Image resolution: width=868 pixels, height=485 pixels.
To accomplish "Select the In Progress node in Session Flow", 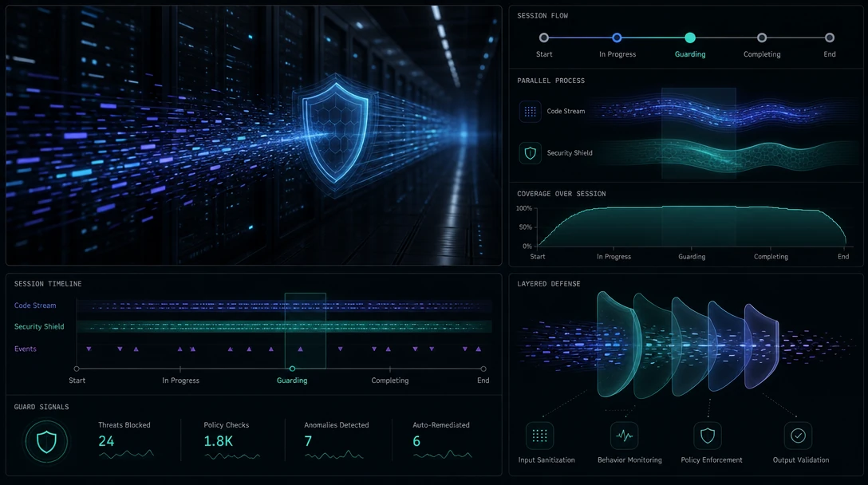I will (617, 37).
